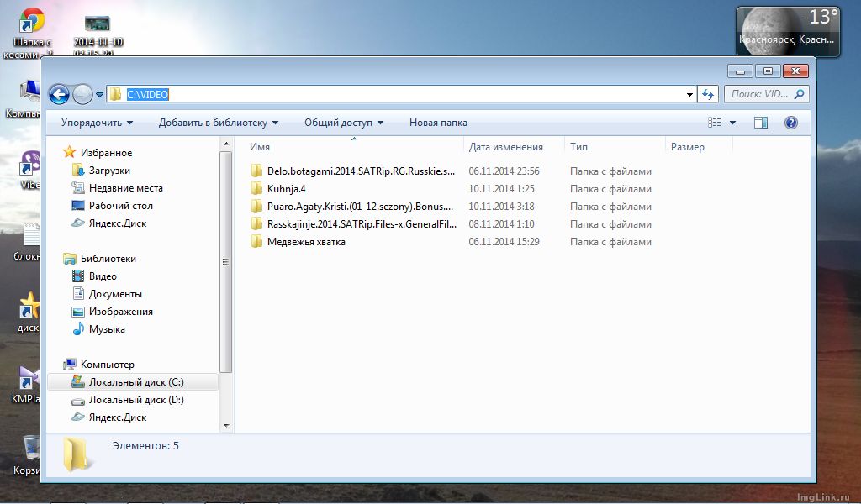Click the refresh button beside address bar

tap(708, 94)
